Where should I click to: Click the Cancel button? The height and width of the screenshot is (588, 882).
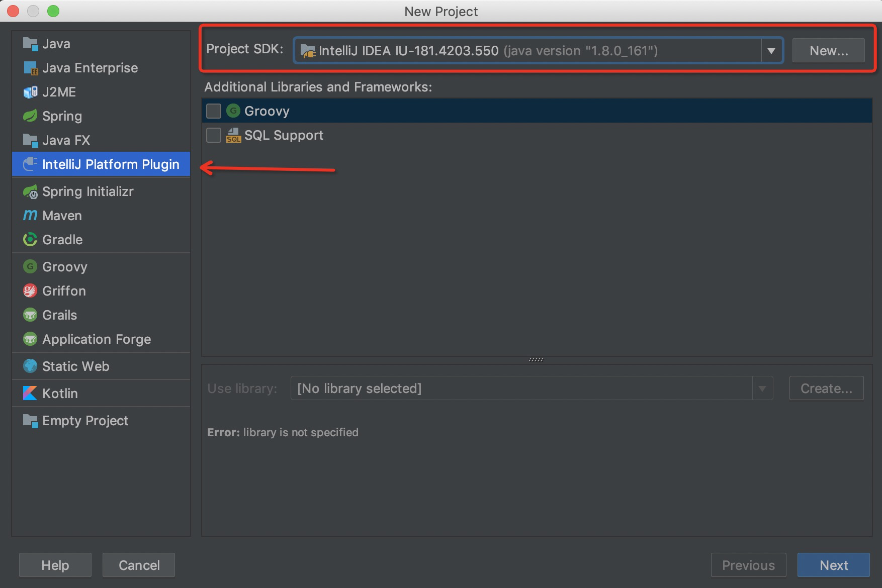point(139,565)
